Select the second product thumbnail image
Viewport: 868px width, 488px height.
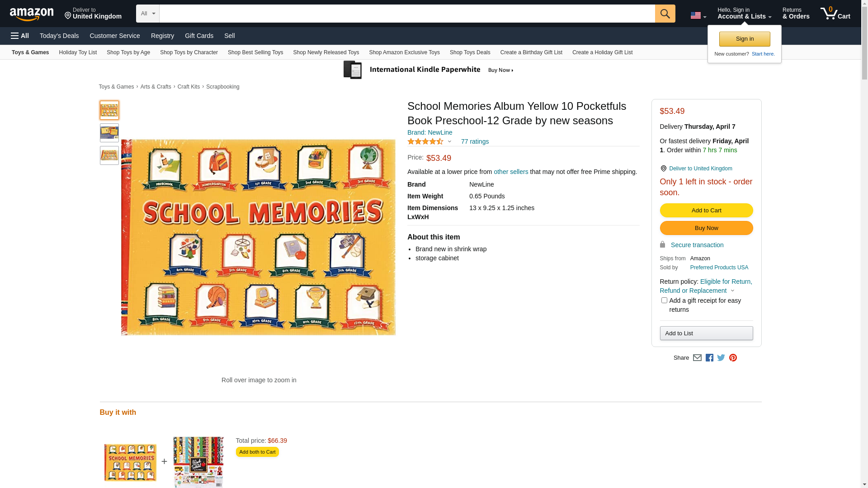[x=109, y=133]
